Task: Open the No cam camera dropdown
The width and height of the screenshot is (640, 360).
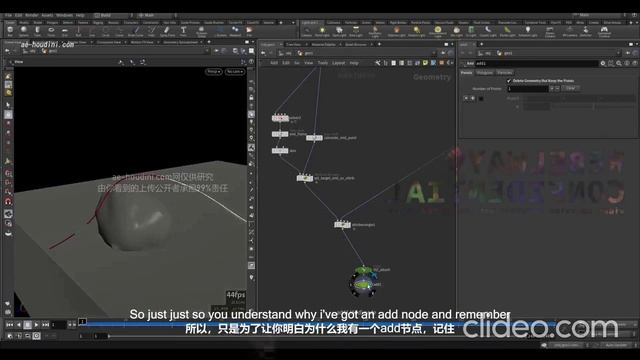Action: click(x=235, y=71)
